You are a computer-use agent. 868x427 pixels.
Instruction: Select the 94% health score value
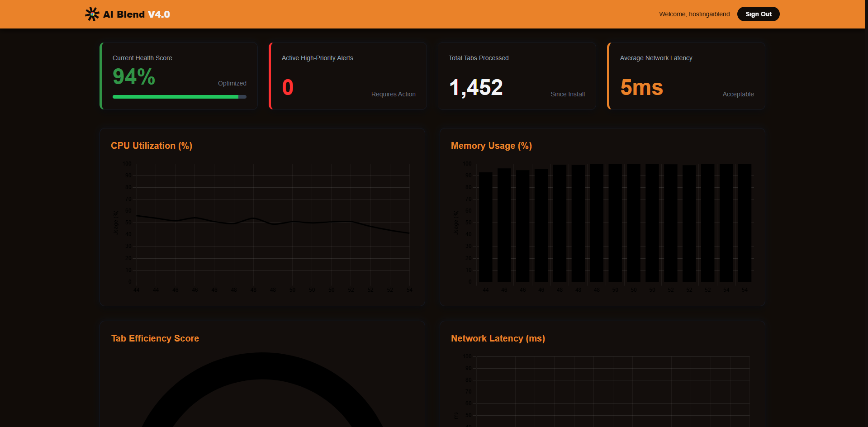(x=134, y=76)
